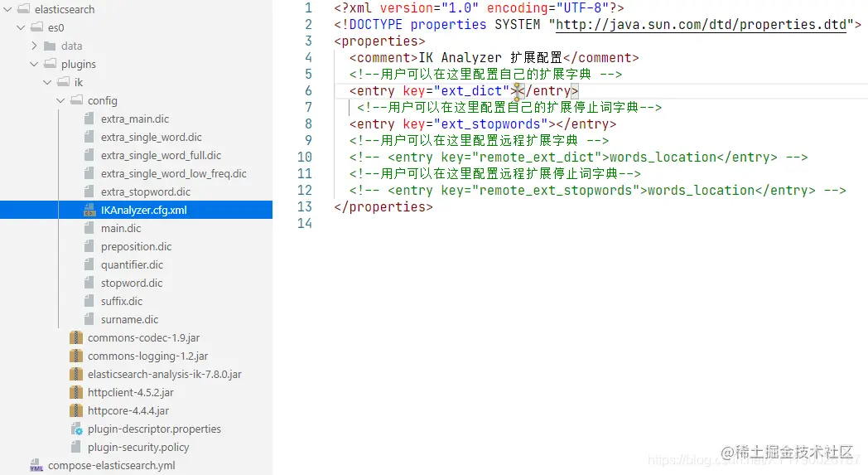Screen dimensions: 868x475
Task: Click the plugin-security.policy file icon
Action: pyautogui.click(x=76, y=448)
